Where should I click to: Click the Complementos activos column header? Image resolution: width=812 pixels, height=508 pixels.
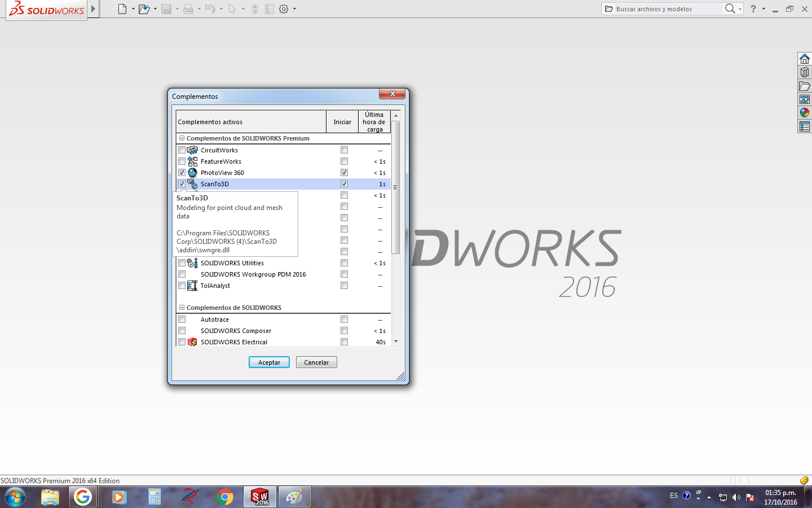[x=251, y=122]
